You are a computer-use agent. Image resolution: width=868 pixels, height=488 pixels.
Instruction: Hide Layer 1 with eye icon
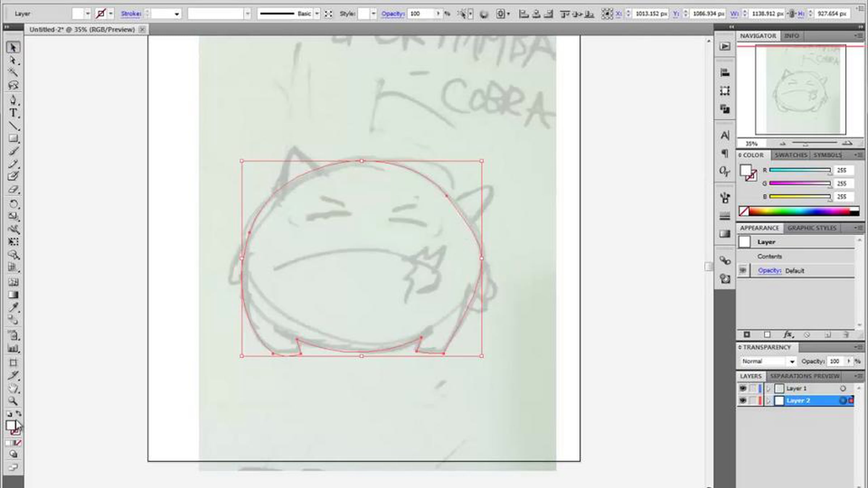point(743,388)
